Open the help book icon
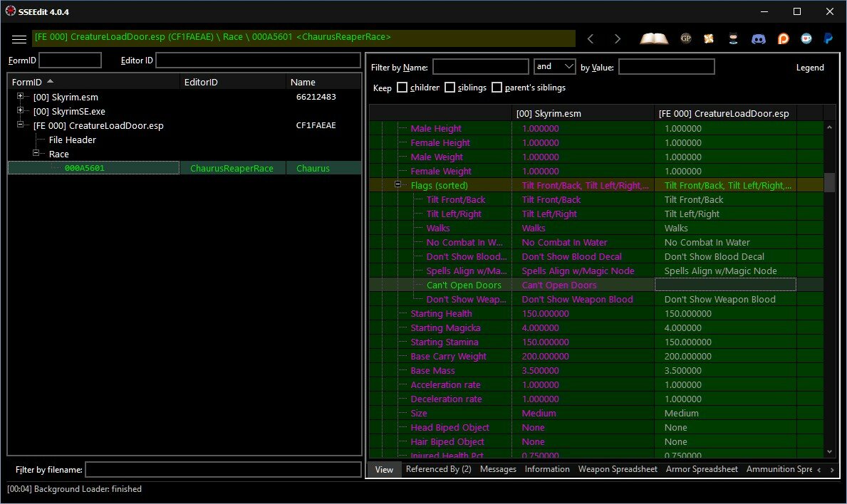The width and height of the screenshot is (847, 504). pos(654,38)
